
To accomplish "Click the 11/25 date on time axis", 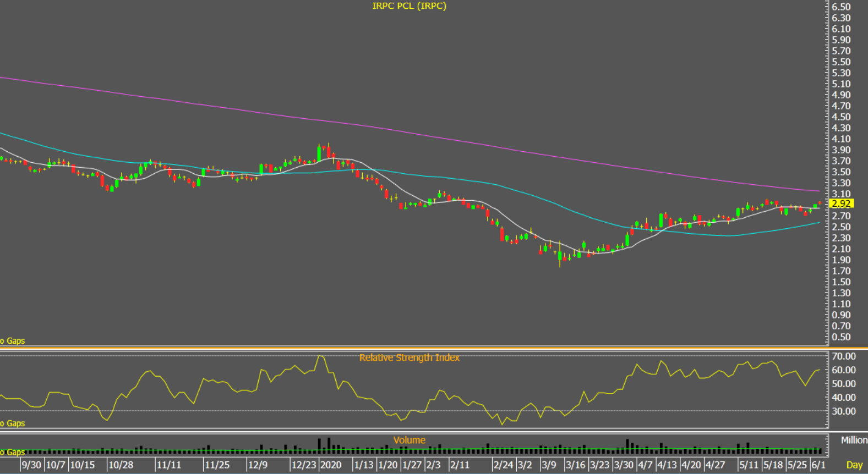I will 217,465.
